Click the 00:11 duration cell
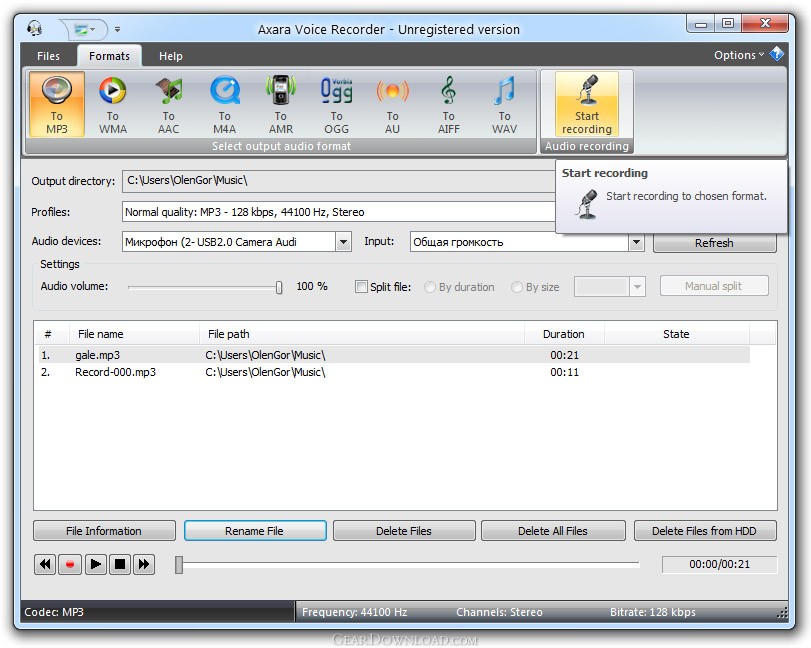811x648 pixels. click(x=564, y=372)
